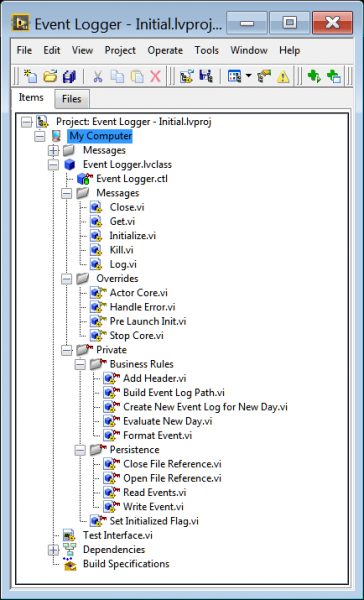
Task: Expand the top-level Messages folder
Action: (54, 150)
